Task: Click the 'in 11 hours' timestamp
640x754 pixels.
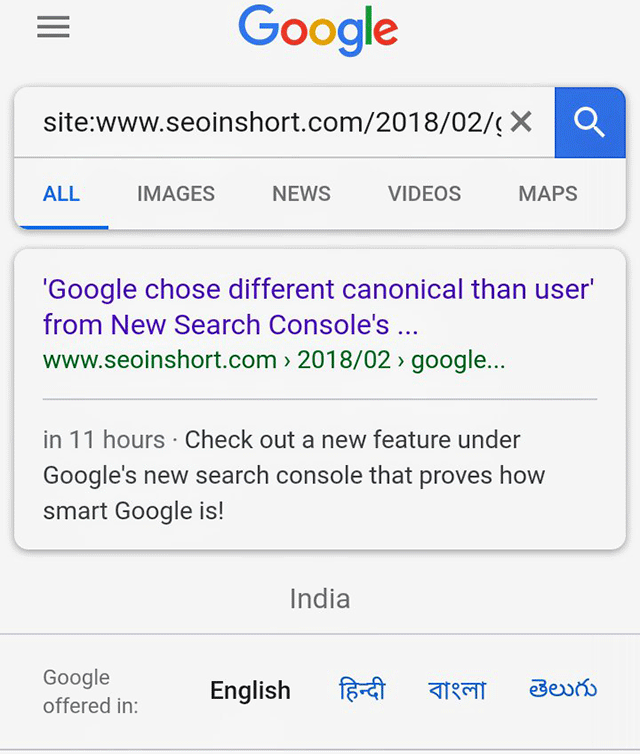Action: (104, 440)
